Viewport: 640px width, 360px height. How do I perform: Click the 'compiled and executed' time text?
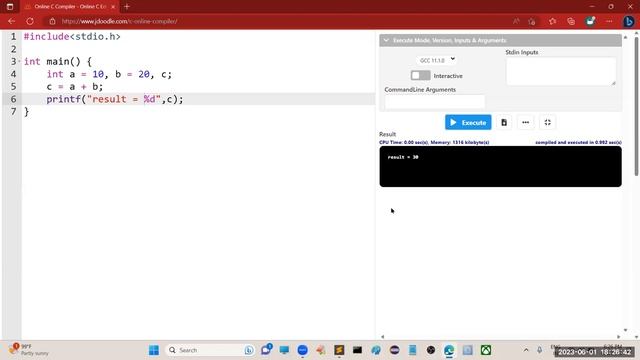click(578, 142)
